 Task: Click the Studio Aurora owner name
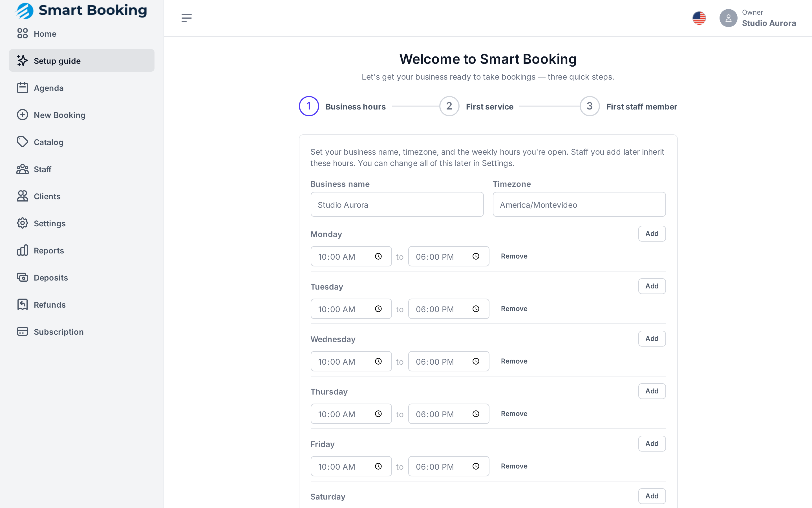[769, 23]
